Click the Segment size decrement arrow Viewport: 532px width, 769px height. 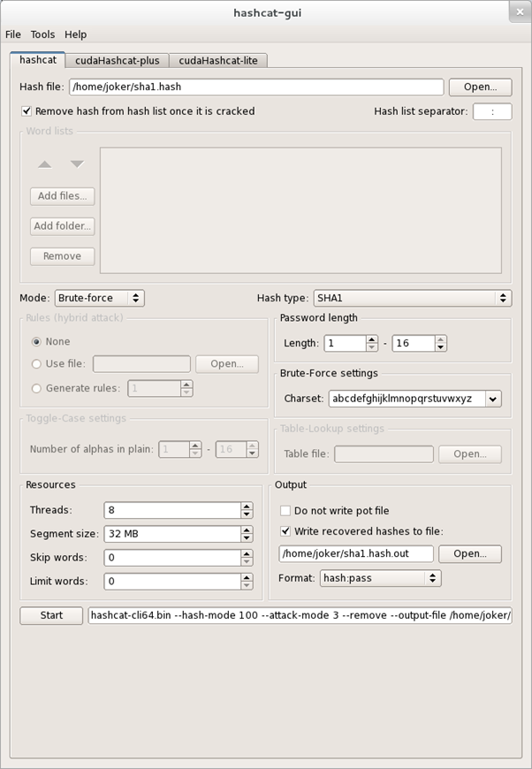(x=247, y=537)
